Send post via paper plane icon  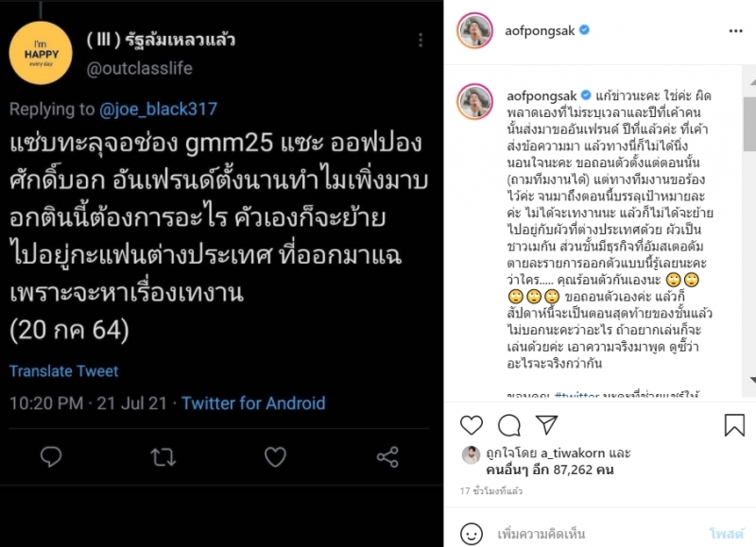pyautogui.click(x=546, y=425)
